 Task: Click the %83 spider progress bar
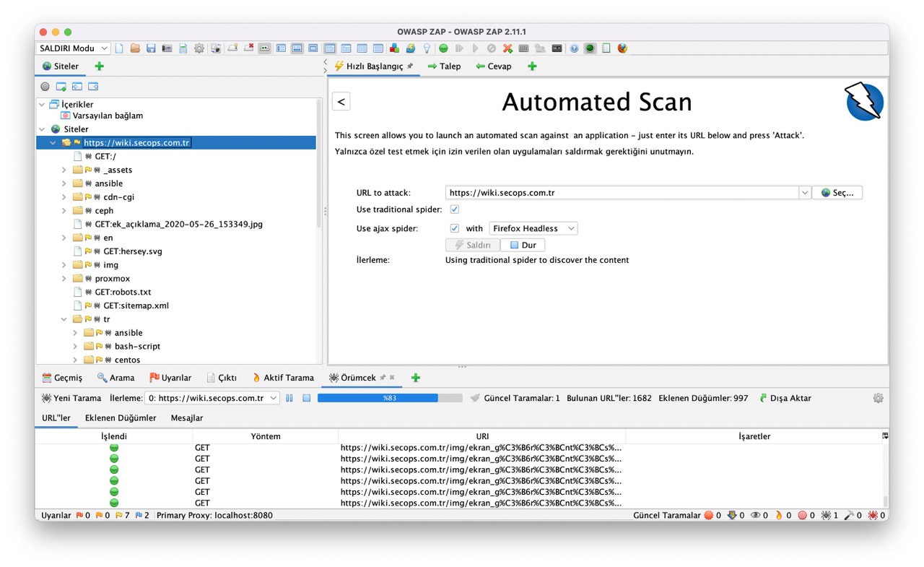coord(390,398)
